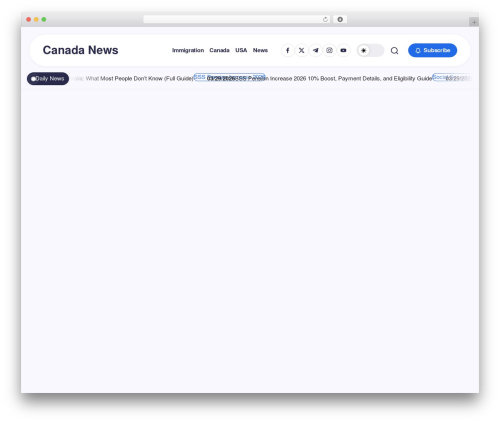Image resolution: width=500 pixels, height=423 pixels.
Task: Open the USA menu item
Action: tap(241, 50)
